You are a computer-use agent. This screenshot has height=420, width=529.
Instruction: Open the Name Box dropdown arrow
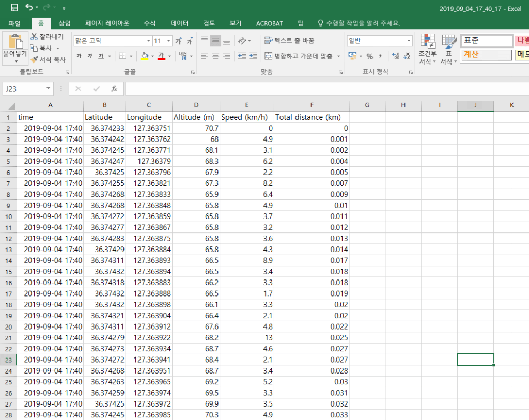(49, 89)
